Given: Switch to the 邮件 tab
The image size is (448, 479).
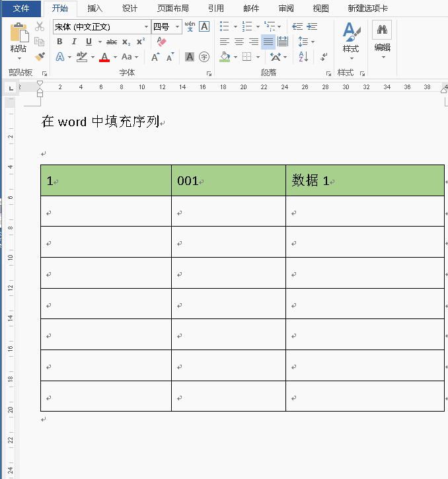Looking at the screenshot, I should click(251, 8).
